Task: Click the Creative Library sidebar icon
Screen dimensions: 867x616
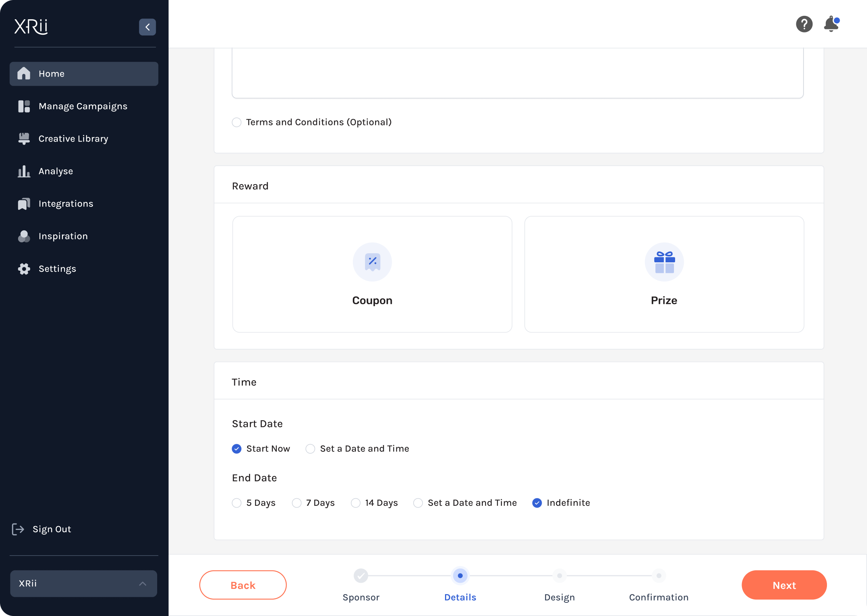Action: 24,139
